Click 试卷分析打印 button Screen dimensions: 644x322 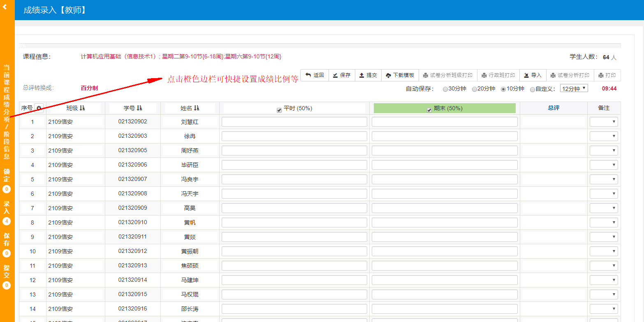click(x=570, y=75)
